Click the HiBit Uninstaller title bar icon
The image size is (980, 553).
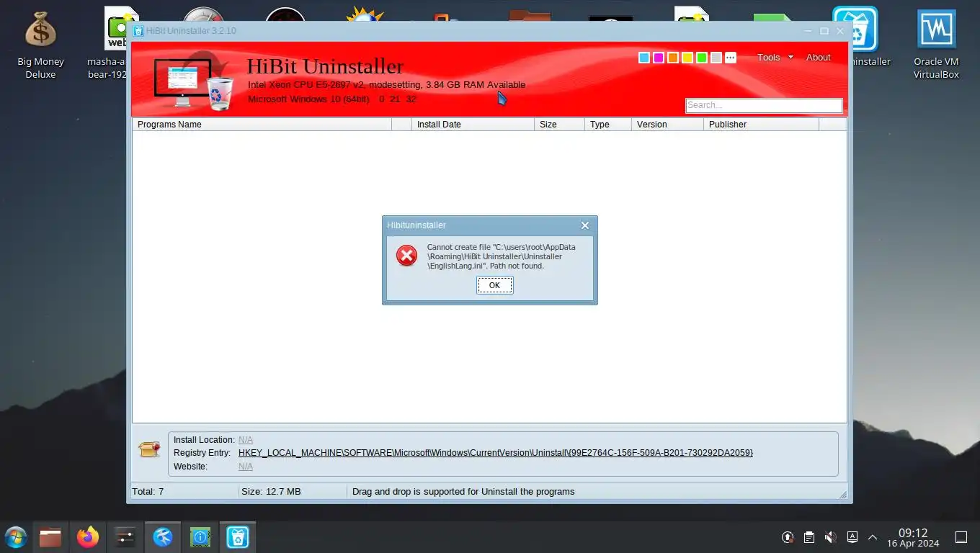click(138, 31)
